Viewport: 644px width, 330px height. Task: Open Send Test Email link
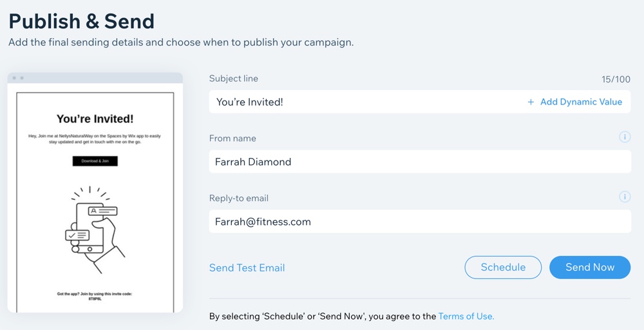(247, 268)
